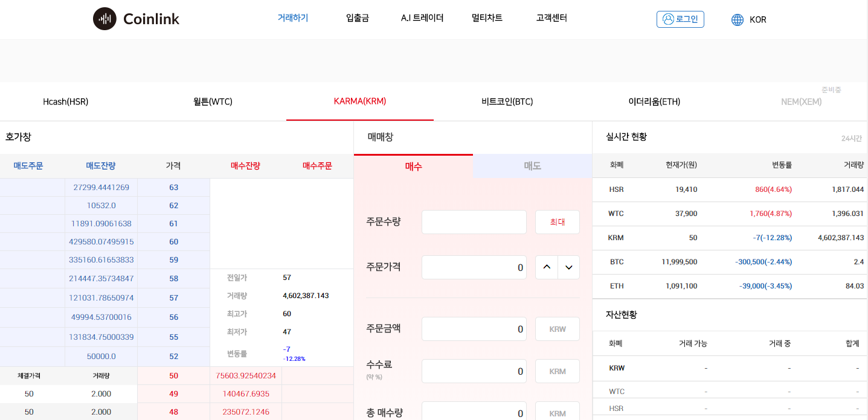Click the 주문수량 input field

pyautogui.click(x=474, y=221)
